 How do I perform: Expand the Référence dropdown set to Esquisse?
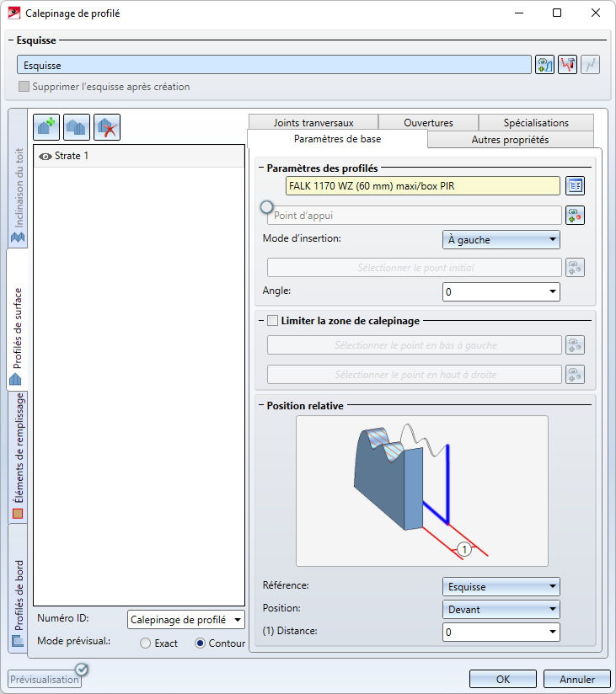(x=501, y=586)
